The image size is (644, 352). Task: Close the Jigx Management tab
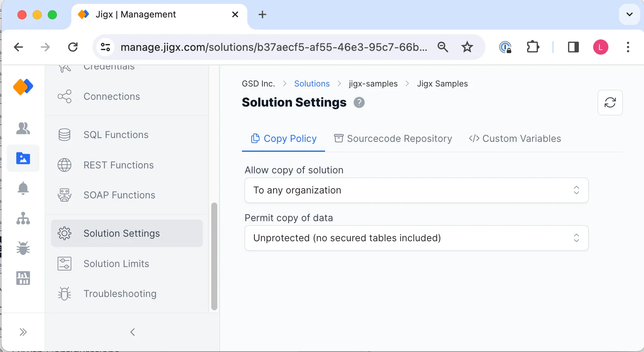235,14
